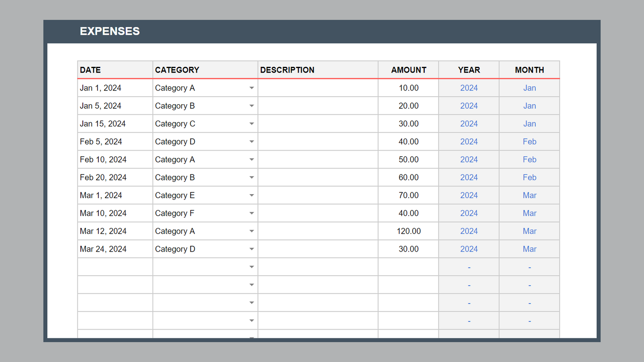Image resolution: width=644 pixels, height=362 pixels.
Task: Open the Category dropdown for Jan 1, 2024
Action: click(x=252, y=88)
